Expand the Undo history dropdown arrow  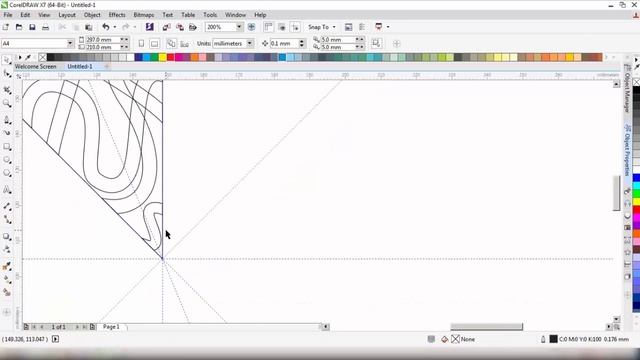pos(115,27)
